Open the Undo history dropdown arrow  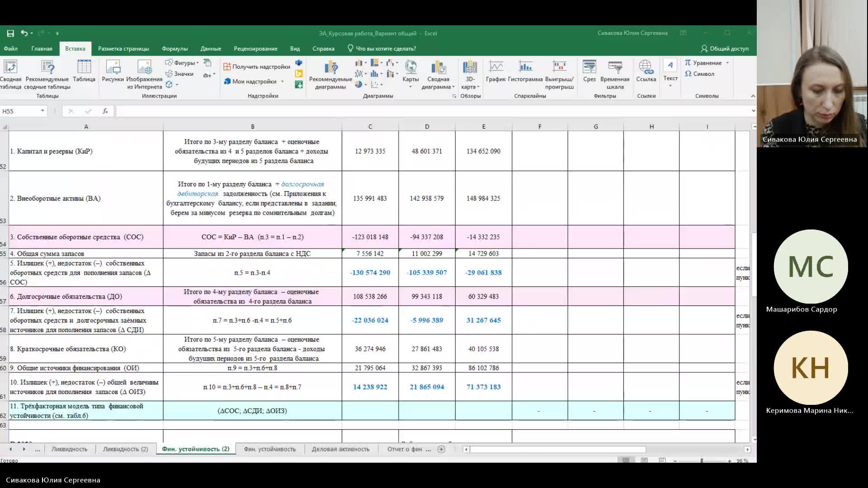tap(32, 33)
